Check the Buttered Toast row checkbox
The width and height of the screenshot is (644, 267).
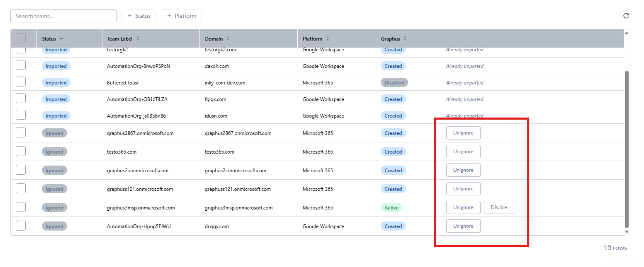[x=21, y=82]
